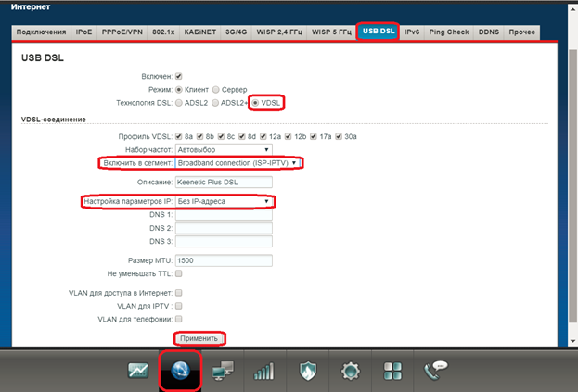
Task: Click the Internet globe icon
Action: pyautogui.click(x=180, y=371)
